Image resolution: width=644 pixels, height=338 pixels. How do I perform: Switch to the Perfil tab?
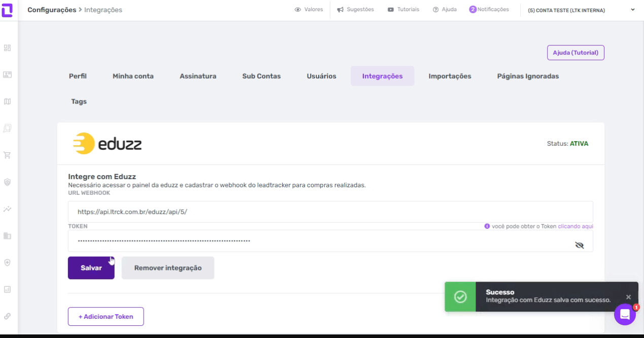(x=78, y=76)
